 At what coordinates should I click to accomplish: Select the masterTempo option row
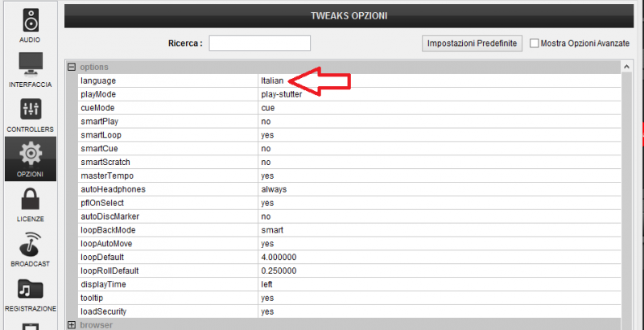(x=349, y=175)
